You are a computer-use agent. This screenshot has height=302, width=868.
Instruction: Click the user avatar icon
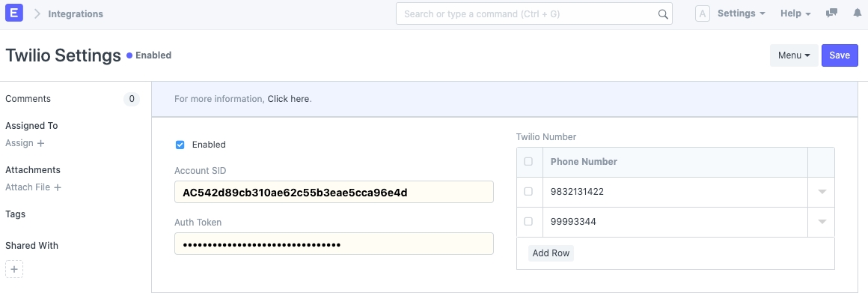point(703,13)
